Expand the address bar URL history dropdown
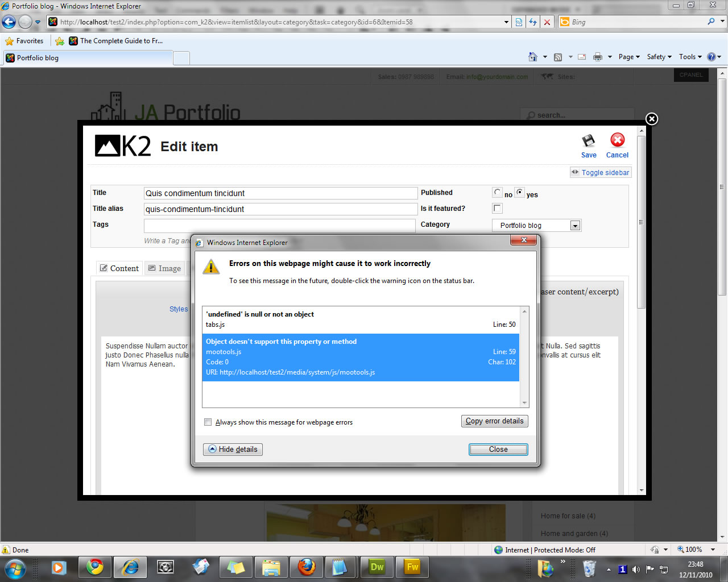Image resolution: width=728 pixels, height=582 pixels. pos(506,22)
